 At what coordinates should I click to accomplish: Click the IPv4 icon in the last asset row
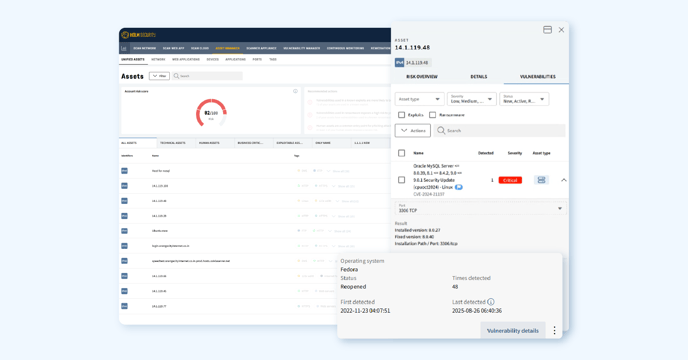[125, 306]
